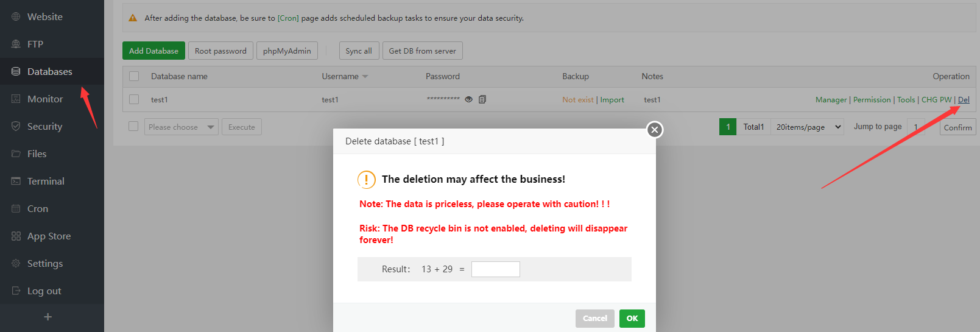Image resolution: width=980 pixels, height=332 pixels.
Task: Toggle the select-all checkbox in table header
Action: 134,76
